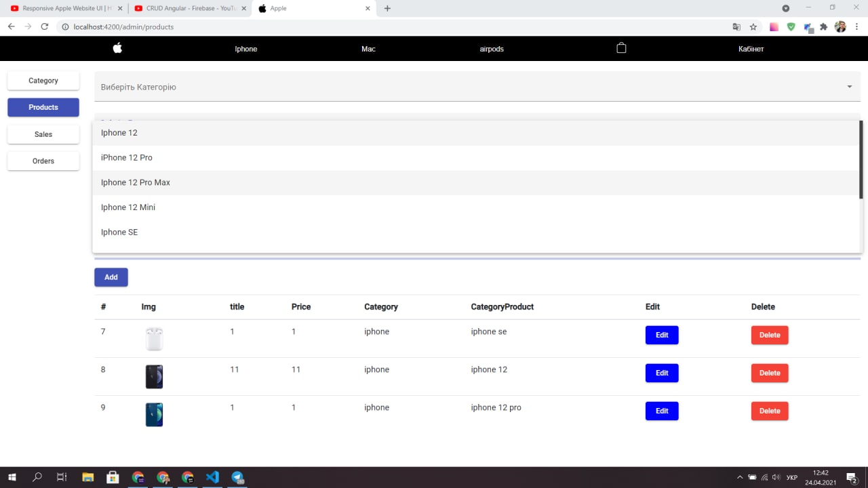868x488 pixels.
Task: Open Task View in the taskbar
Action: click(62, 477)
